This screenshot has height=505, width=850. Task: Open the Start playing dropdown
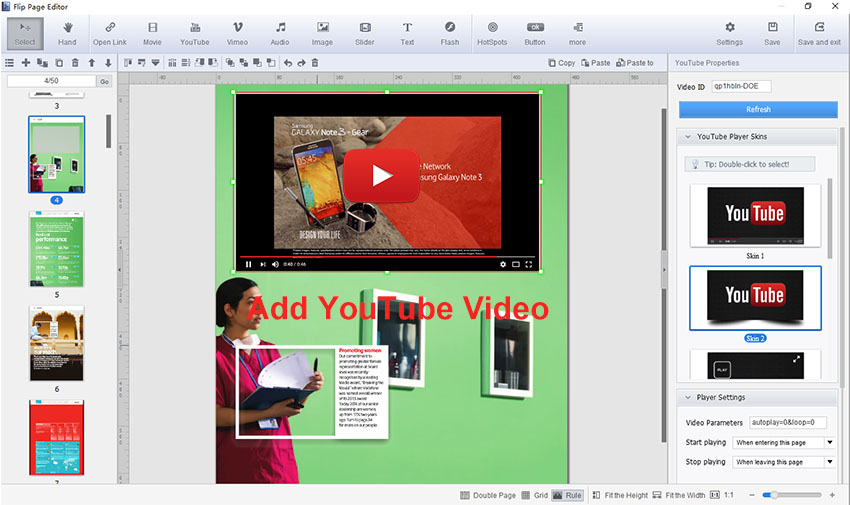pyautogui.click(x=783, y=443)
